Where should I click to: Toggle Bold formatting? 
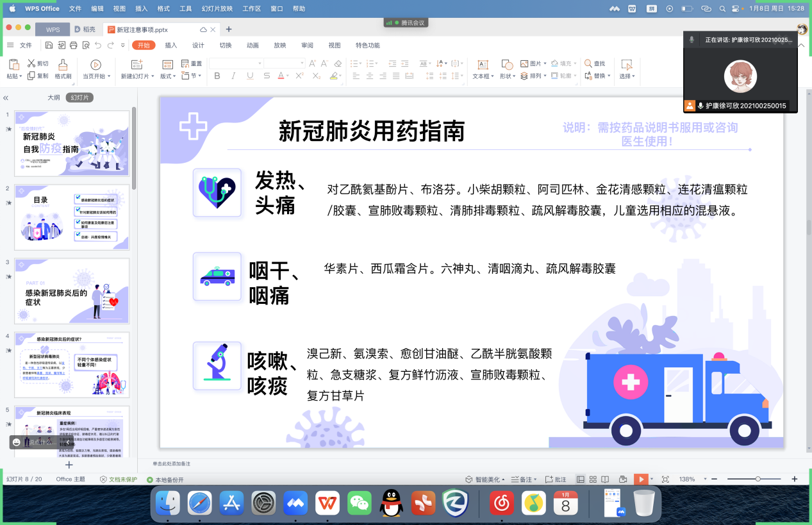[x=217, y=76]
